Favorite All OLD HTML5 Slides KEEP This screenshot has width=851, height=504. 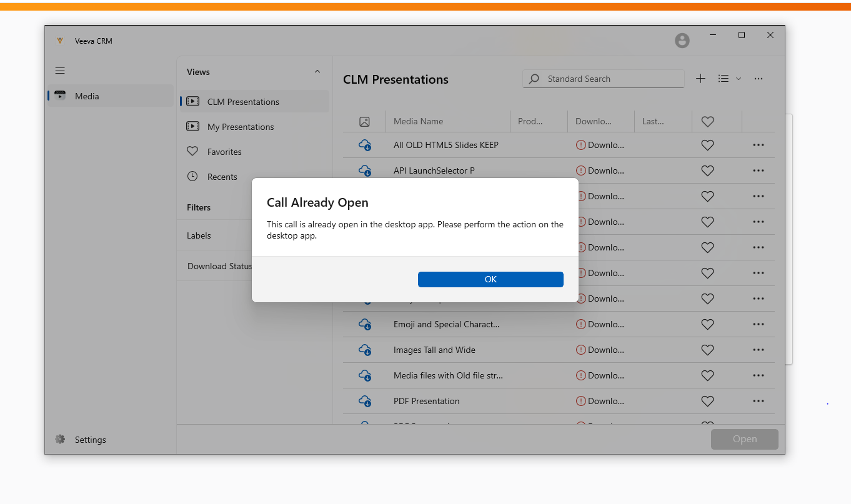(707, 145)
